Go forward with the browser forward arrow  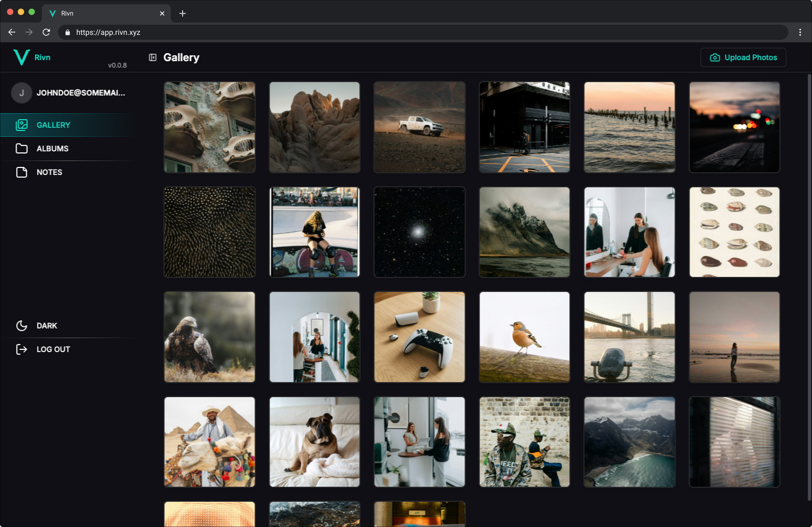pos(29,32)
